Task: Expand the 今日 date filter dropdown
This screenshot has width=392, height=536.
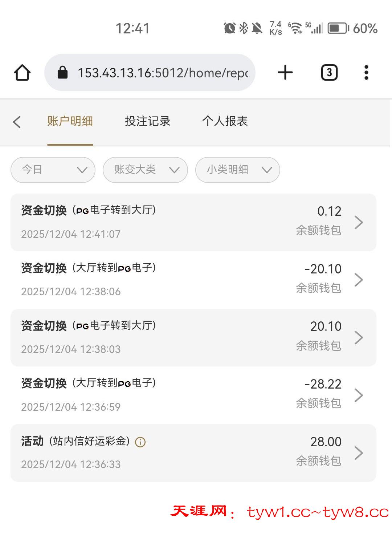Action: (x=53, y=170)
